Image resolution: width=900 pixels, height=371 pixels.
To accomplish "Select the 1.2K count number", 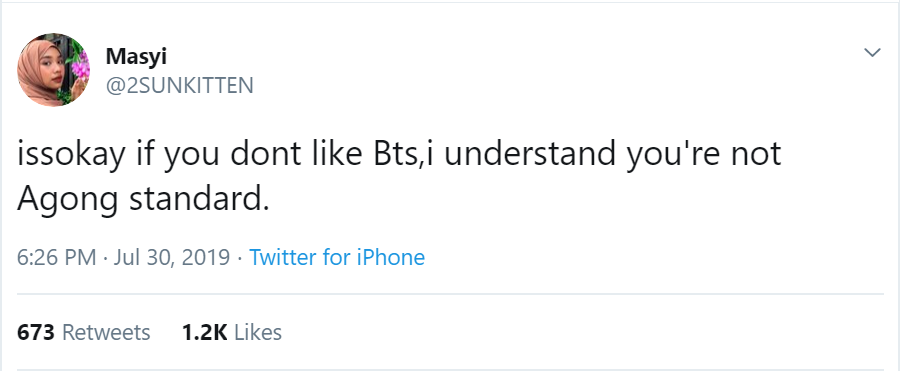I will click(x=204, y=332).
